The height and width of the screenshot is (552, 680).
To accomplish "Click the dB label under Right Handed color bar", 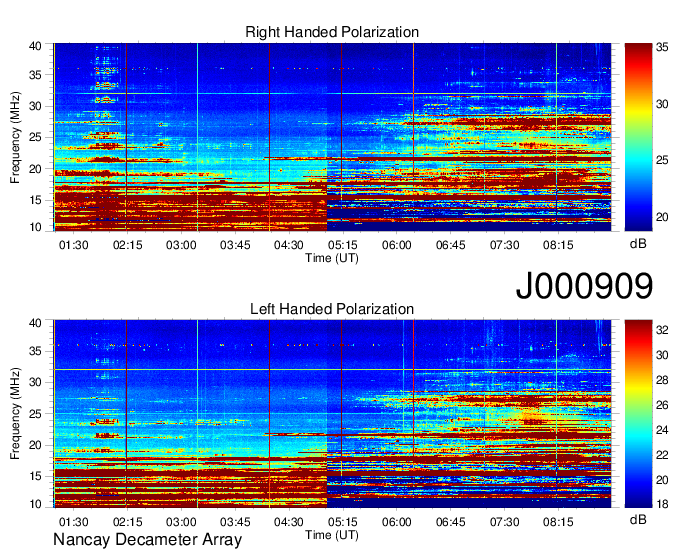I will point(638,244).
